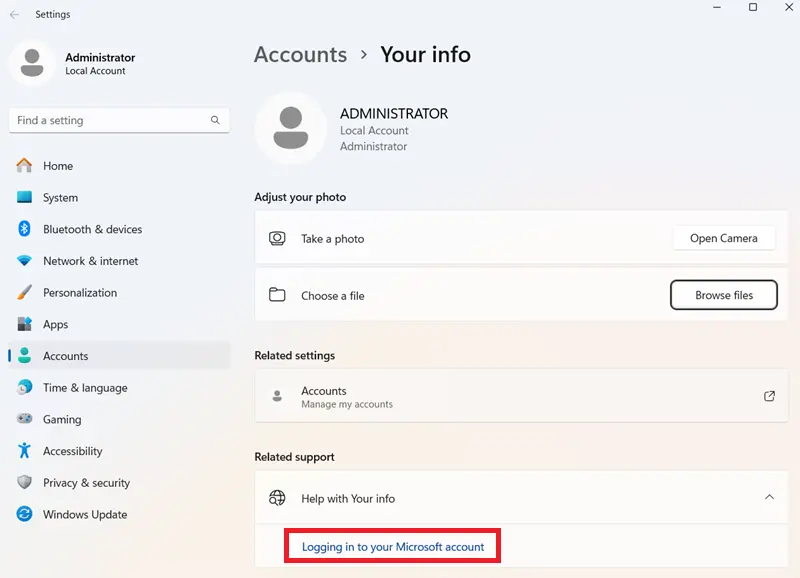Screen dimensions: 800x578
Task: Click the Bluetooth & devices icon
Action: [x=24, y=229]
